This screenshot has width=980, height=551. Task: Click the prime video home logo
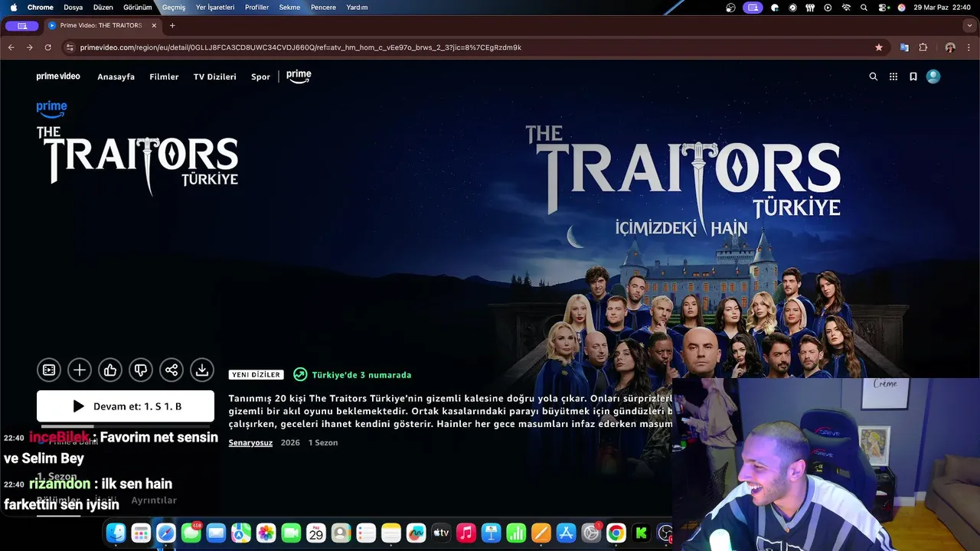pyautogui.click(x=58, y=77)
